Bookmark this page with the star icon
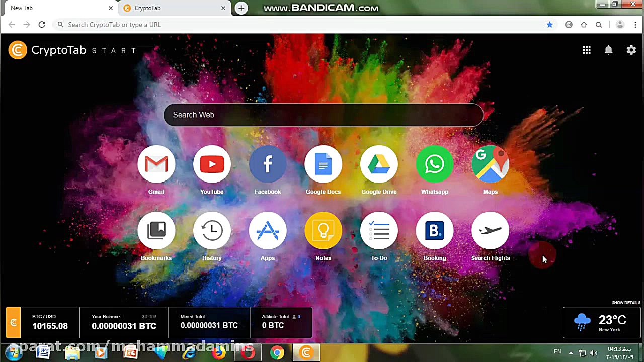The width and height of the screenshot is (644, 362). (x=550, y=25)
